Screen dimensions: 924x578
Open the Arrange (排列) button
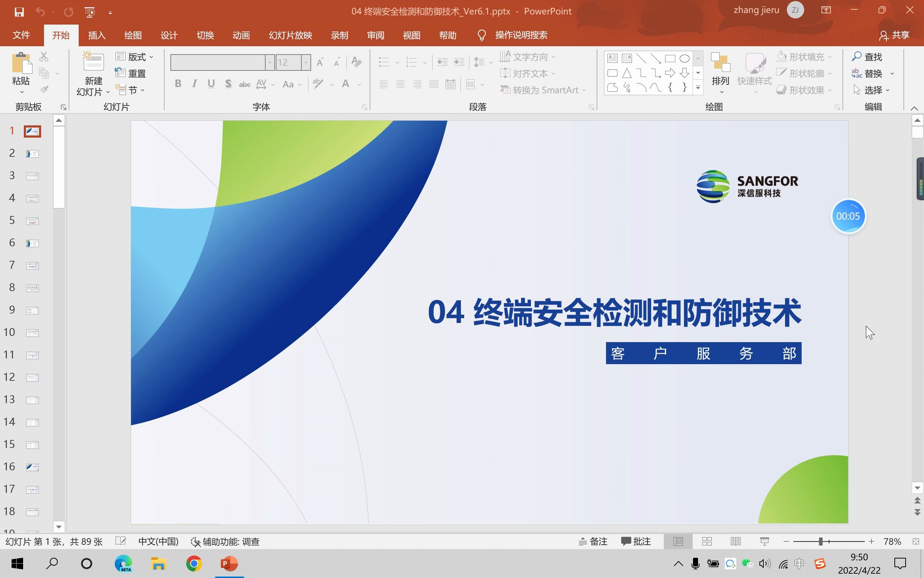(720, 73)
